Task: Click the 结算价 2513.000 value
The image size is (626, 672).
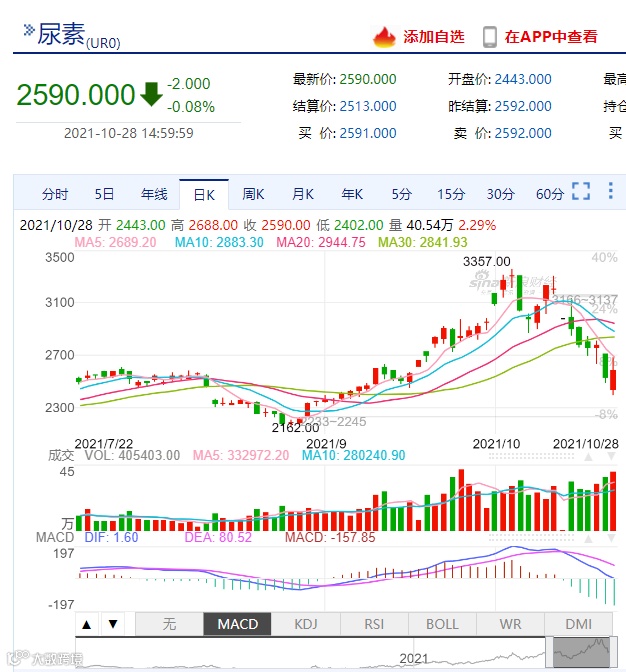Action: pos(368,106)
